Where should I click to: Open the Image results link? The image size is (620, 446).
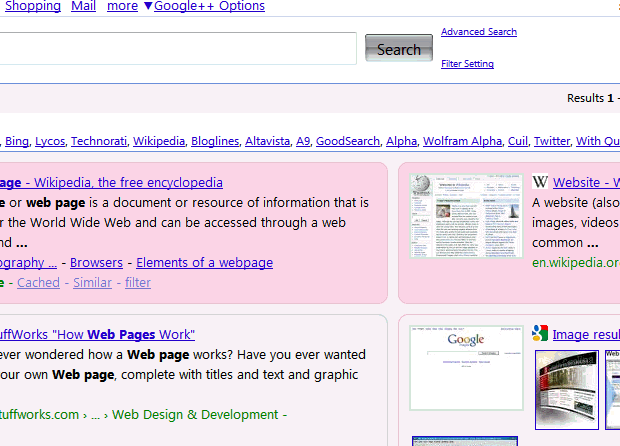(586, 335)
